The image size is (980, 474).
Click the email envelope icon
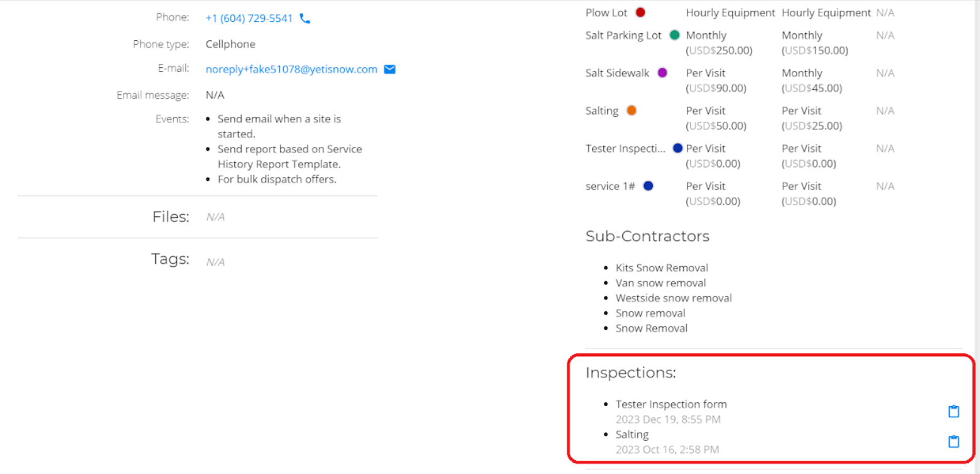pos(389,69)
